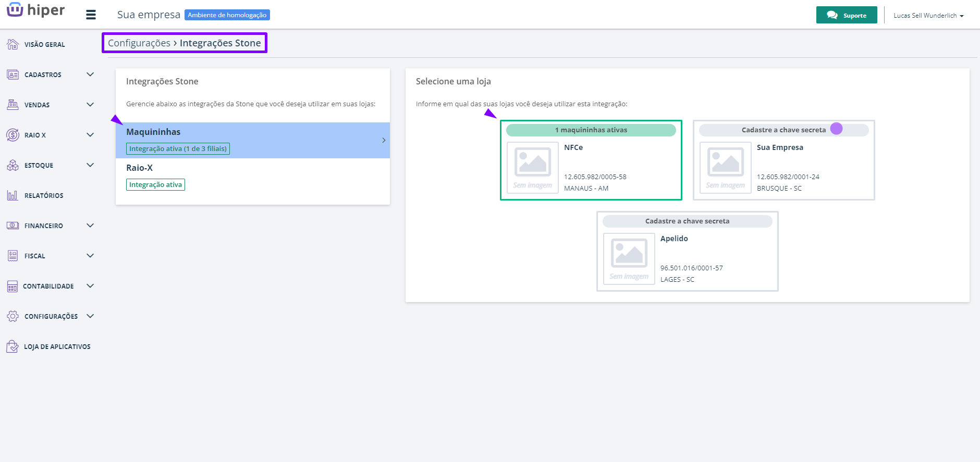Expand the Configurações menu chevron
The height and width of the screenshot is (462, 980).
click(x=90, y=316)
